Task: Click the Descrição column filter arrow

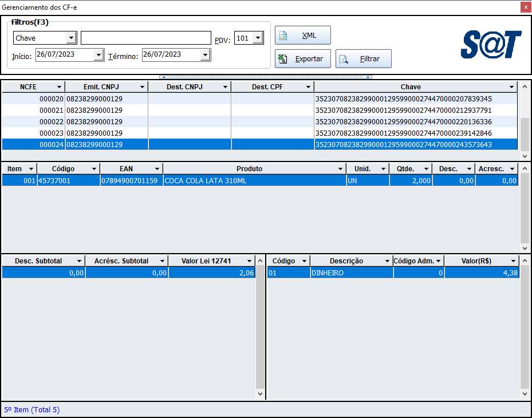Action: coord(386,261)
